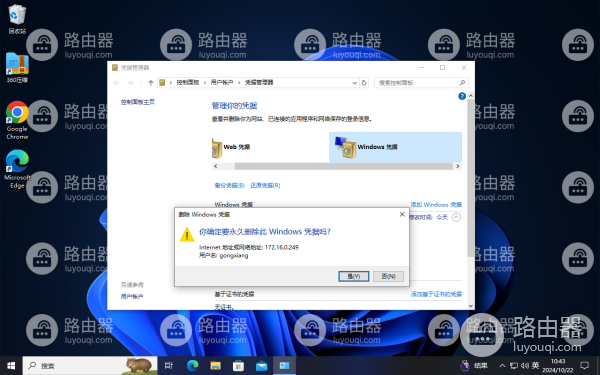Image resolution: width=600 pixels, height=375 pixels.
Task: Click the 添加基于证书的凭据 link
Action: click(436, 294)
